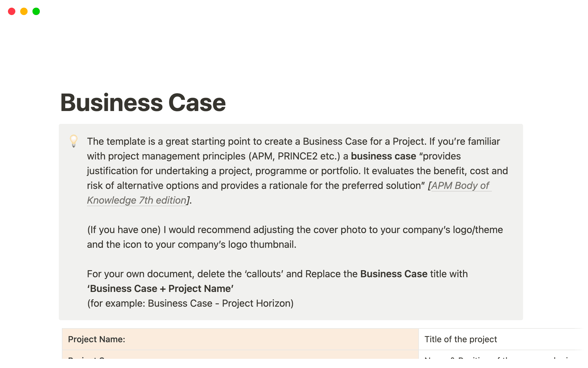Click the yellow minimize traffic light

click(x=24, y=11)
